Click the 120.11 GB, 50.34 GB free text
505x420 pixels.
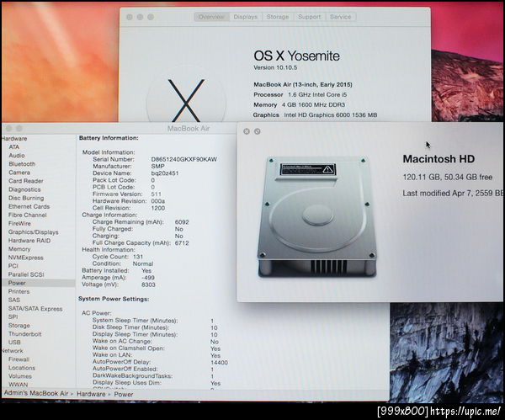coord(448,177)
